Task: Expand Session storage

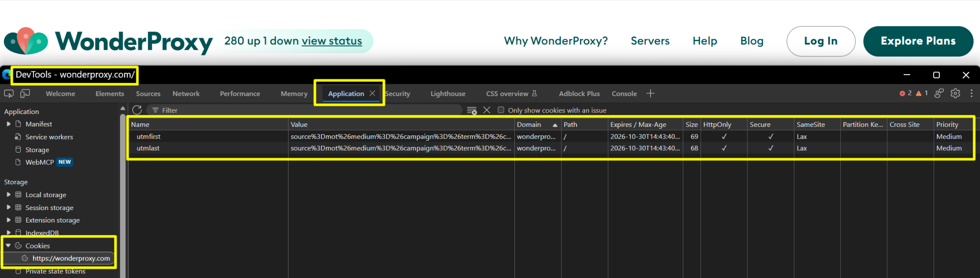Action: [x=9, y=207]
